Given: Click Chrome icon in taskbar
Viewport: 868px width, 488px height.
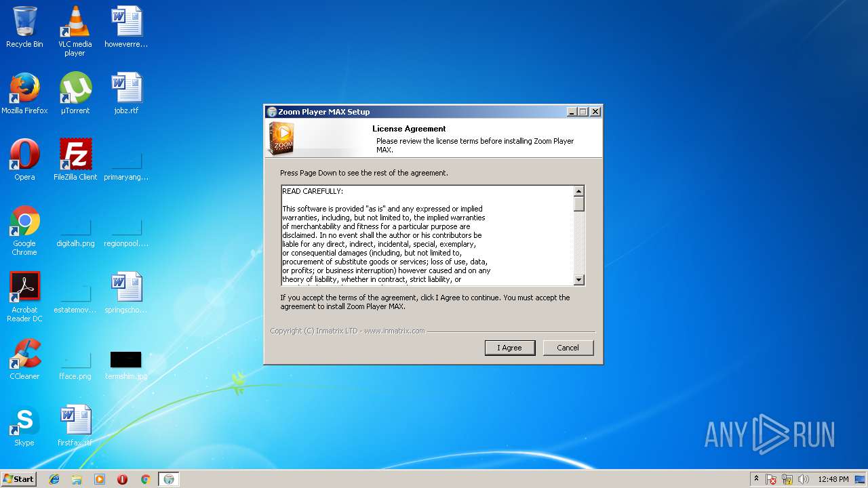Looking at the screenshot, I should tap(145, 479).
